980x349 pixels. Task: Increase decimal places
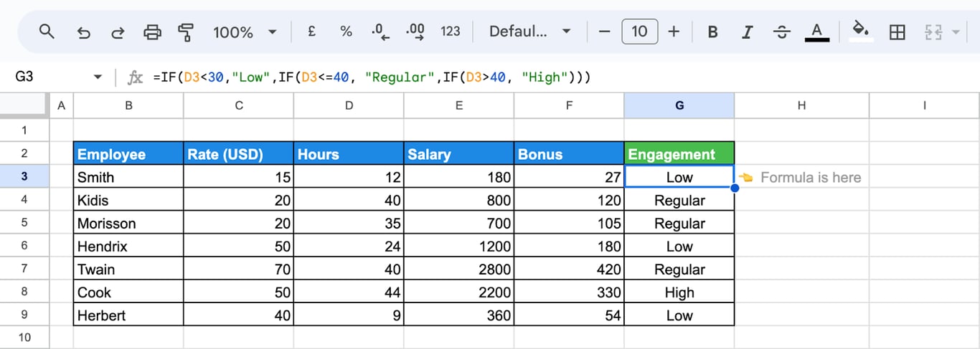coord(415,32)
